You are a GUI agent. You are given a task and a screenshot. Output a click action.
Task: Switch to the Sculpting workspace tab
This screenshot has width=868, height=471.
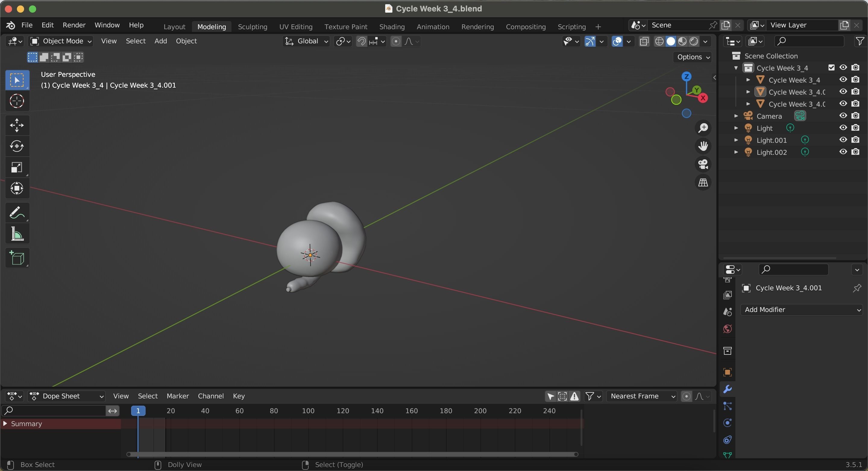(x=253, y=27)
